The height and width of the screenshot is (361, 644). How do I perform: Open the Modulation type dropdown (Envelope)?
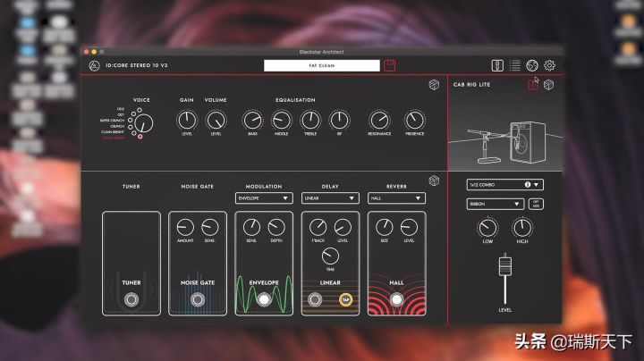coord(264,198)
